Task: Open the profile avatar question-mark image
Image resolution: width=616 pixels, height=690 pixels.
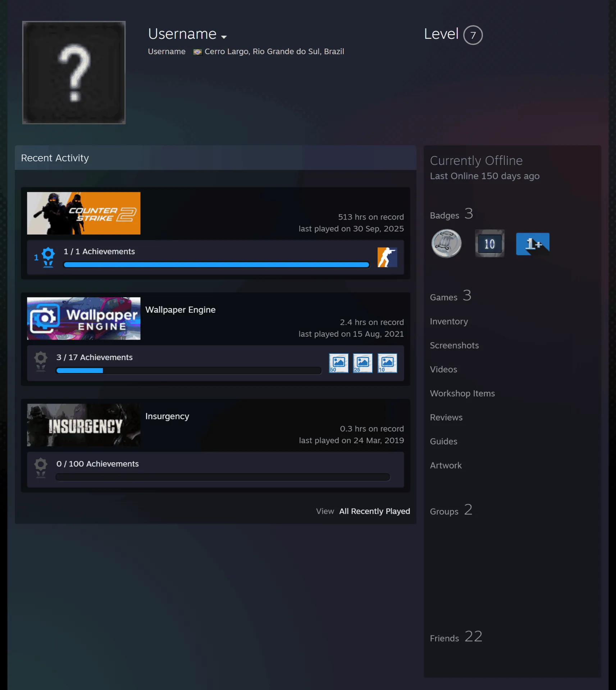Action: pyautogui.click(x=74, y=73)
